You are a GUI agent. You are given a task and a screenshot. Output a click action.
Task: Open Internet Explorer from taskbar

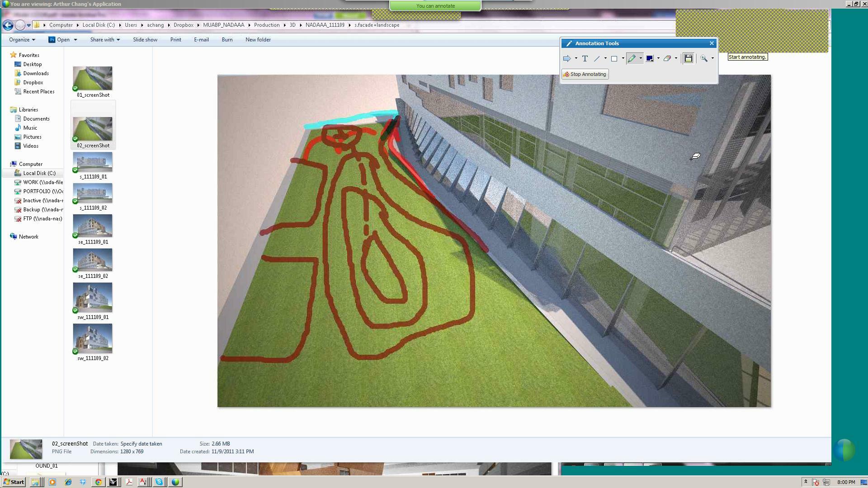(x=68, y=482)
